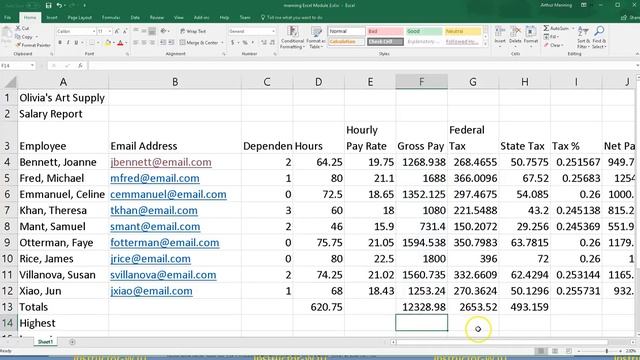Save the workbook from quick access toolbar
Image resolution: width=640 pixels, height=360 pixels.
click(49, 5)
